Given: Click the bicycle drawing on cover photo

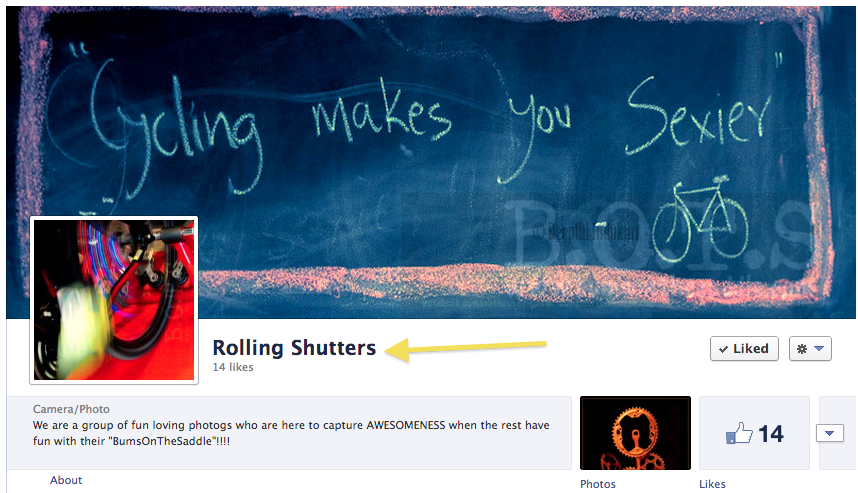Looking at the screenshot, I should pos(700,219).
